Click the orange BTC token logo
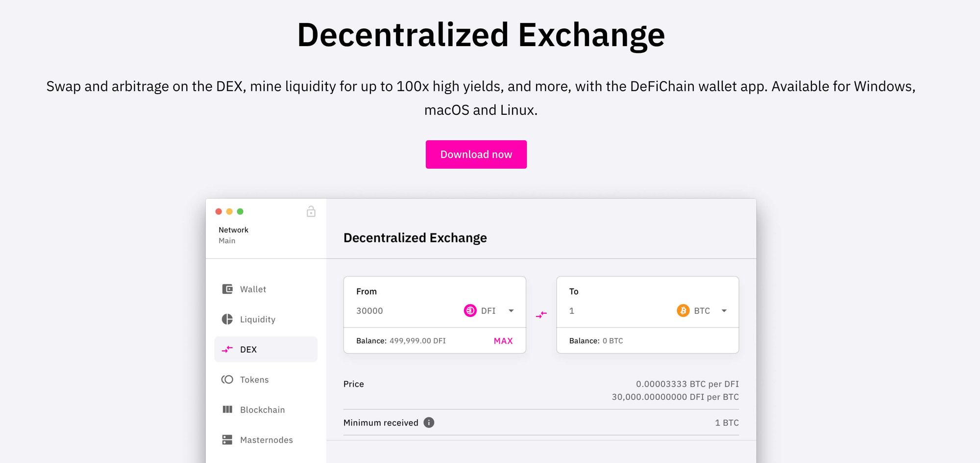The image size is (980, 463). (x=683, y=310)
